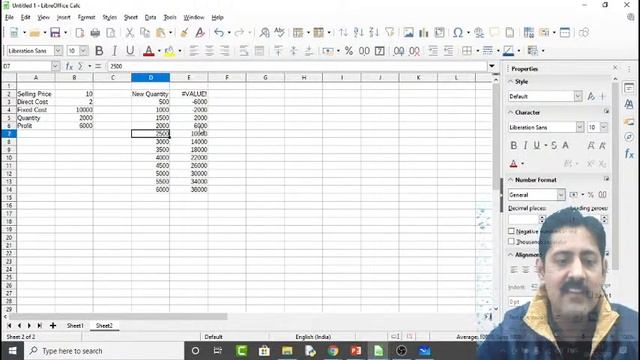640x360 pixels.
Task: Open the sidebar General number format dropdown
Action: point(561,195)
